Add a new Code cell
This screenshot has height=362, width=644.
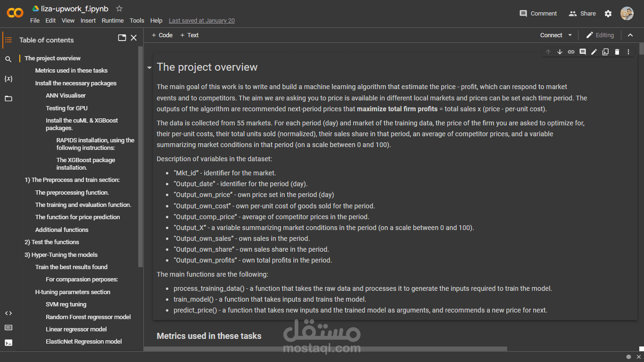162,35
